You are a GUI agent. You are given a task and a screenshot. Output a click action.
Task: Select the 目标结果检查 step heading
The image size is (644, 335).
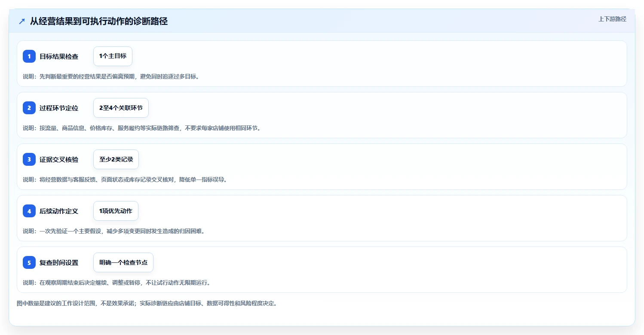59,56
